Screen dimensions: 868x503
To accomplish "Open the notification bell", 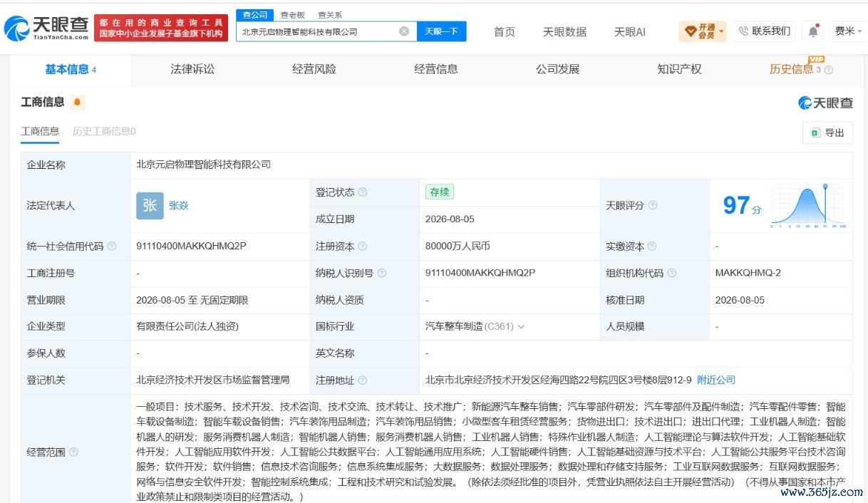I will coord(812,31).
